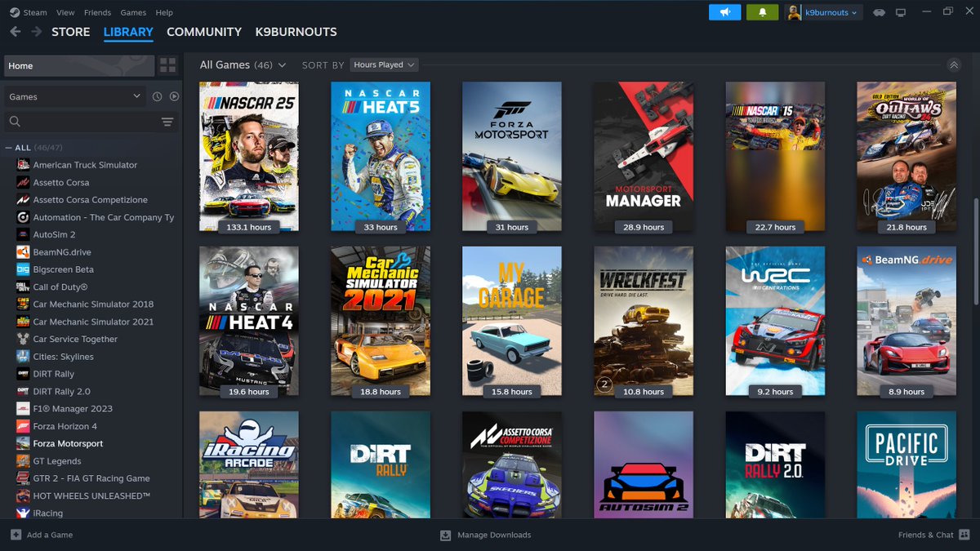Click the BeamNG.drive sidebar icon
This screenshot has width=980, height=551.
point(23,252)
